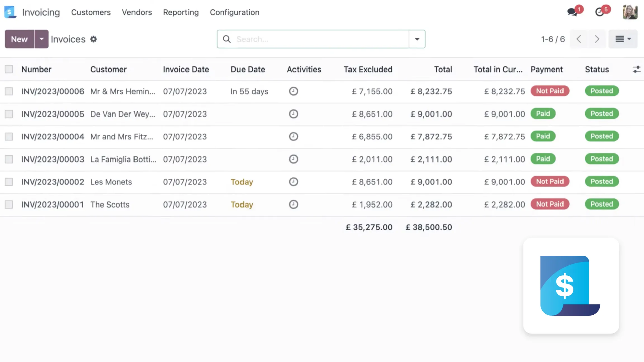The width and height of the screenshot is (644, 362).
Task: Click the New invoice button
Action: (19, 39)
